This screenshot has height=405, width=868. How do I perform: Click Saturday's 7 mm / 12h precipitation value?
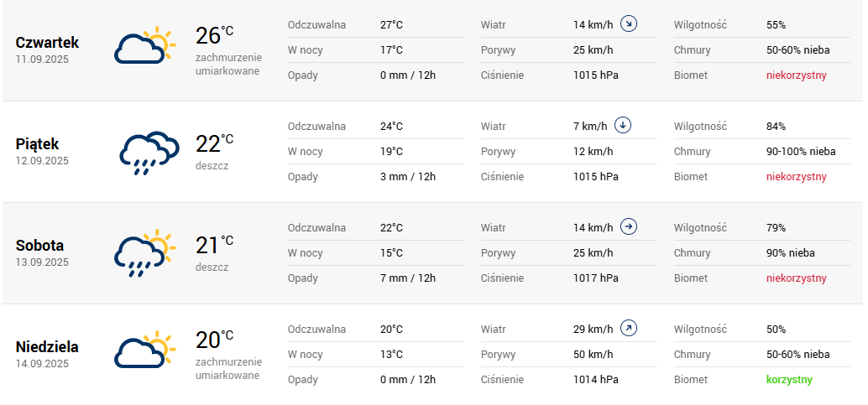click(407, 278)
